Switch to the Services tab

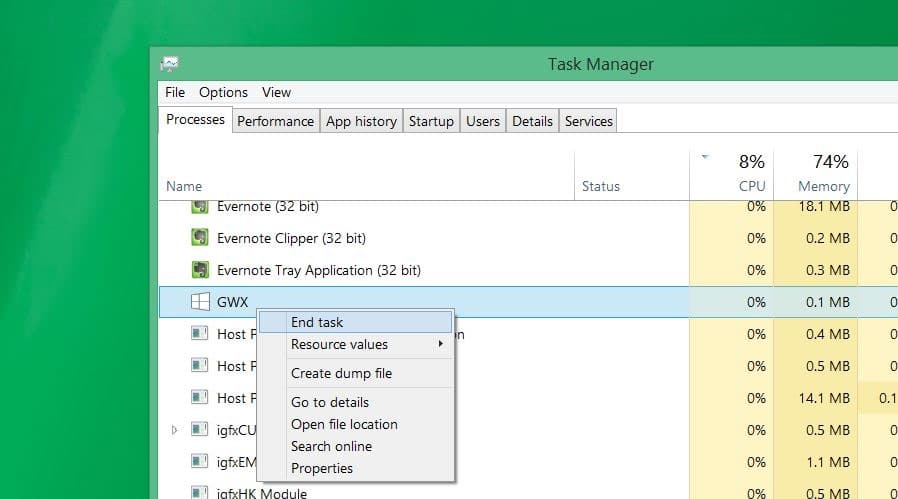(589, 121)
